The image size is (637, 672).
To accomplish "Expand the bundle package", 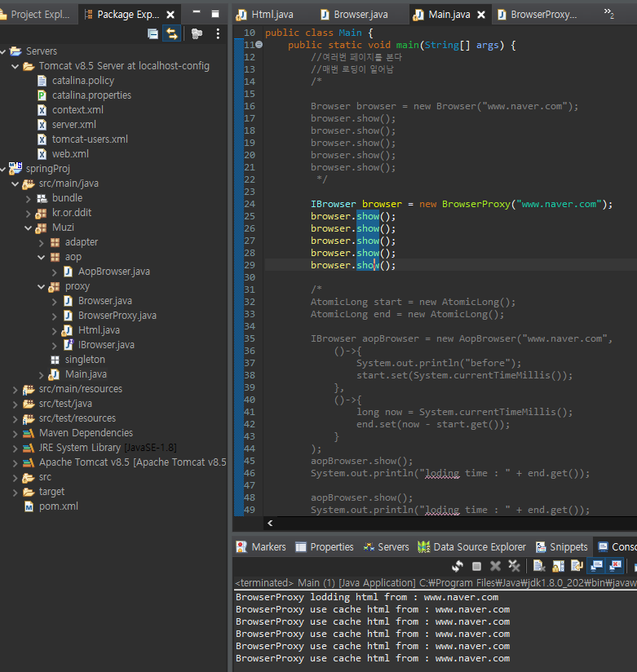I will 29,199.
